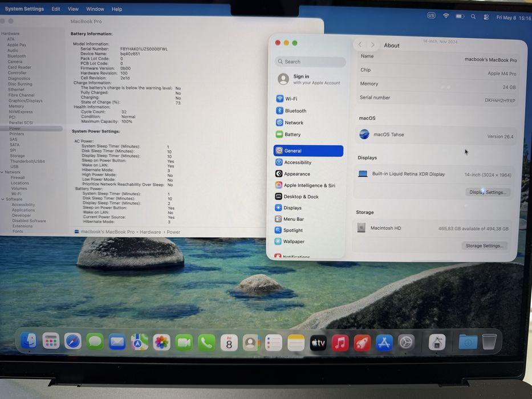This screenshot has width=532, height=399.
Task: Open Launchpad apps grid in Dock
Action: coord(51,341)
